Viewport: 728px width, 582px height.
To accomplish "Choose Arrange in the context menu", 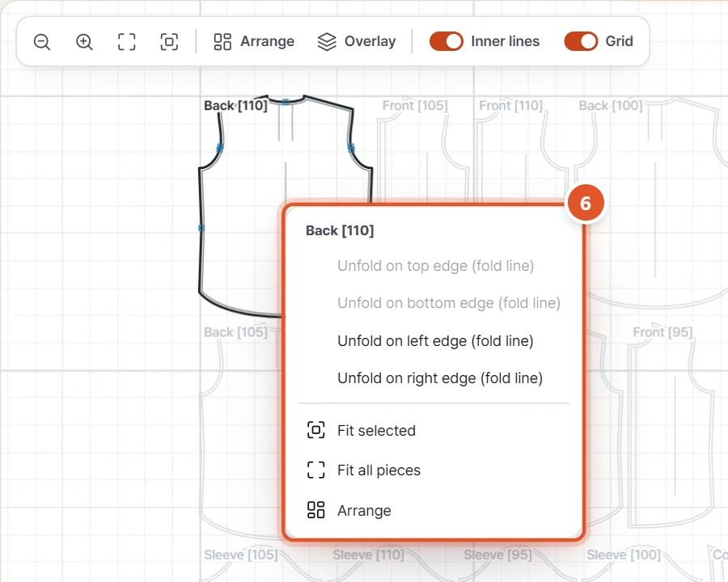I will click(434, 510).
